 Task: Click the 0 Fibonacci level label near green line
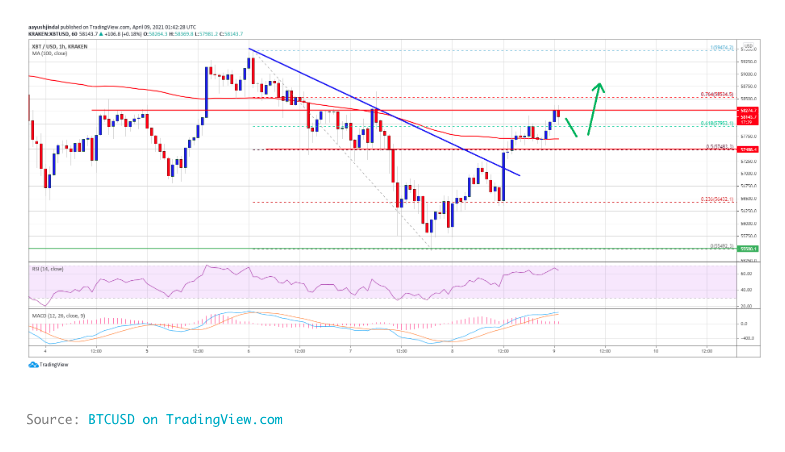pyautogui.click(x=722, y=246)
